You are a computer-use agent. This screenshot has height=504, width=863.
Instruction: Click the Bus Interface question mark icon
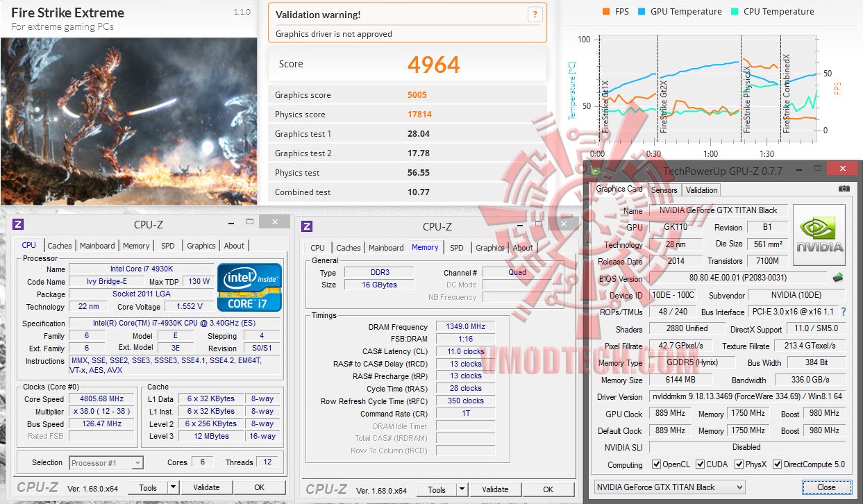[x=844, y=312]
